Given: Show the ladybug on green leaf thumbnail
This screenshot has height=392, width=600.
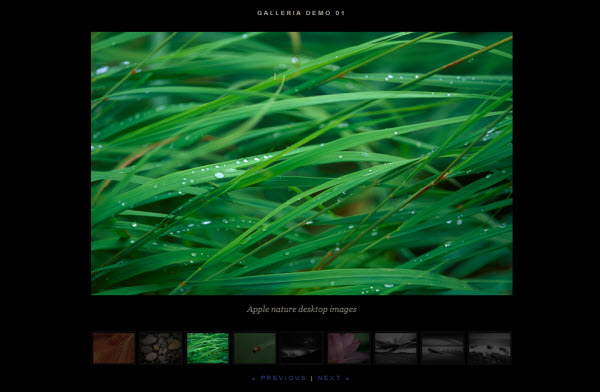Looking at the screenshot, I should 255,348.
